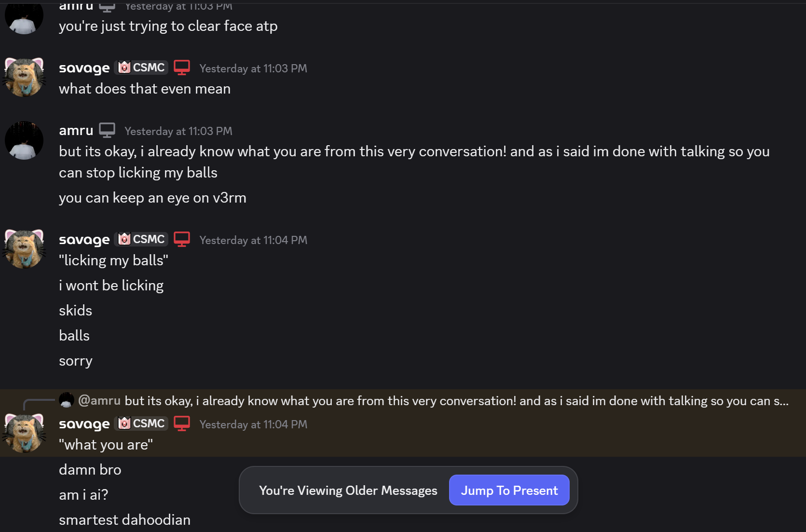Open the @amru mention in reply preview
The image size is (806, 532).
99,400
